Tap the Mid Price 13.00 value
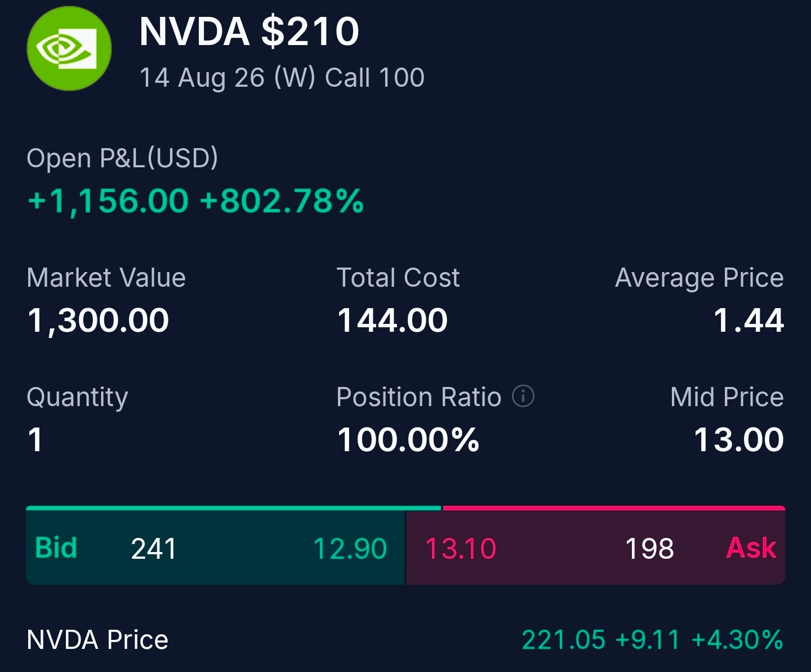 tap(738, 439)
